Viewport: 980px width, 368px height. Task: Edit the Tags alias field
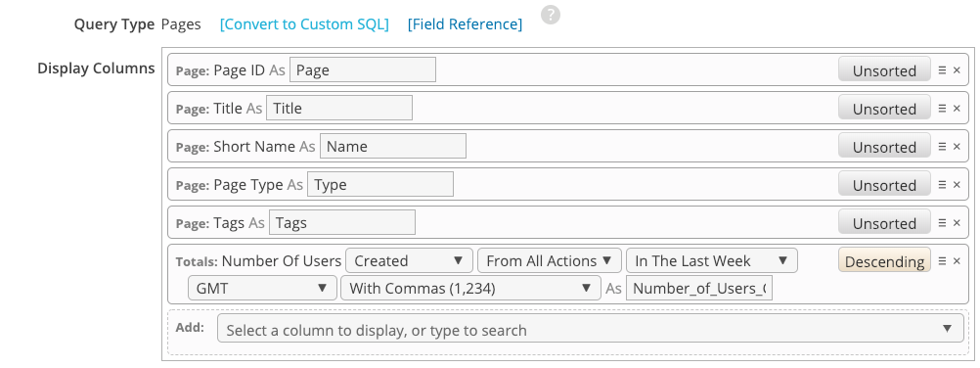tap(342, 223)
